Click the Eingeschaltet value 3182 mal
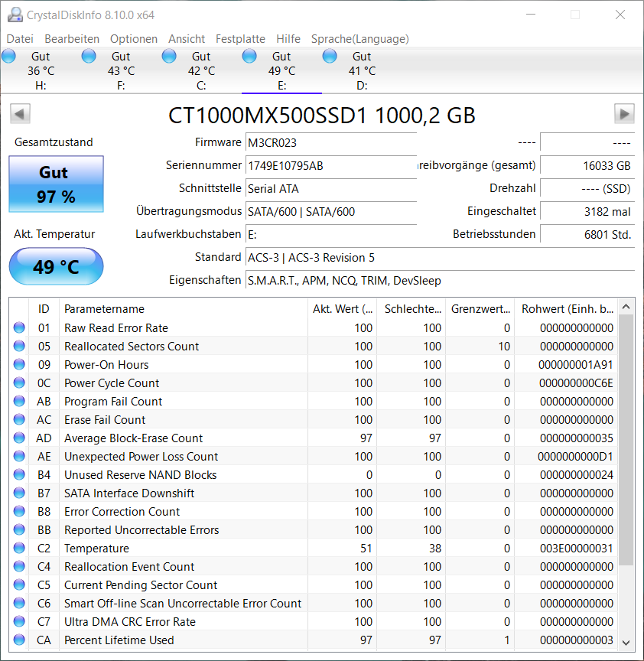Viewport: 644px width, 661px height. coord(587,212)
